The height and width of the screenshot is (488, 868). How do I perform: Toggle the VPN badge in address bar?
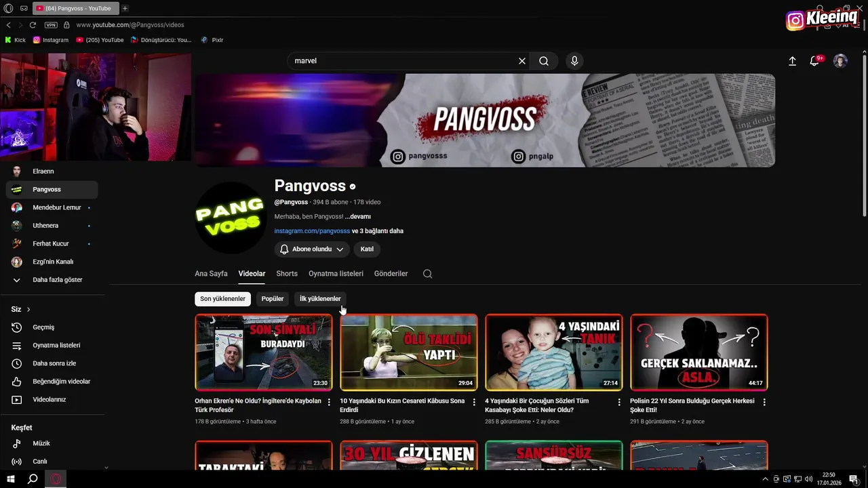pyautogui.click(x=51, y=25)
